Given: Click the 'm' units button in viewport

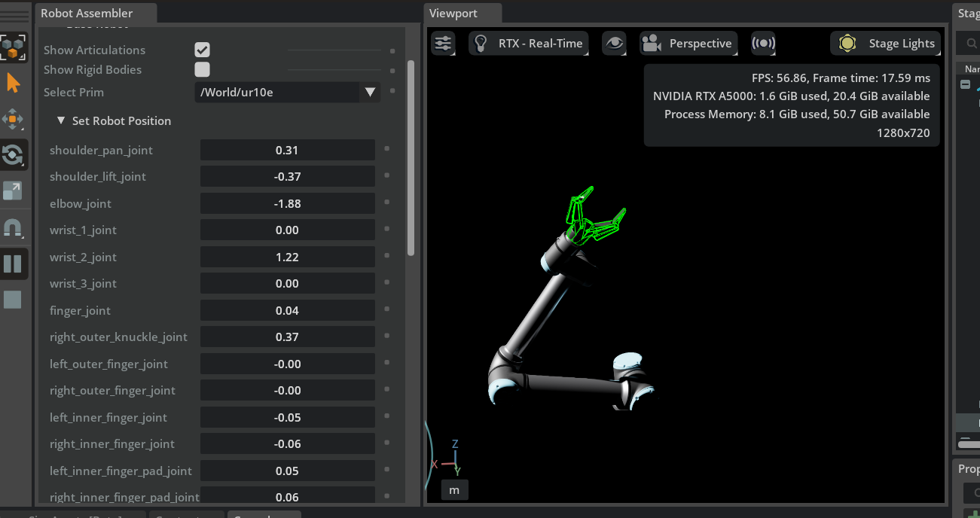Looking at the screenshot, I should tap(454, 490).
